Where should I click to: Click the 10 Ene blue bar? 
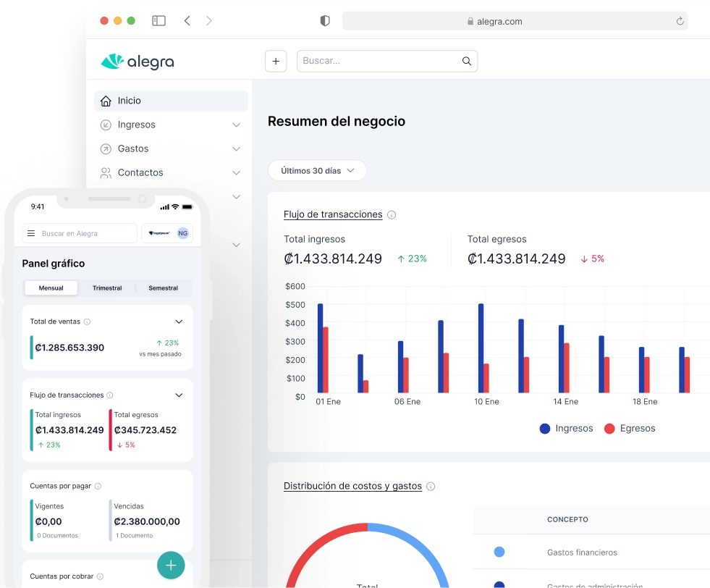[481, 348]
